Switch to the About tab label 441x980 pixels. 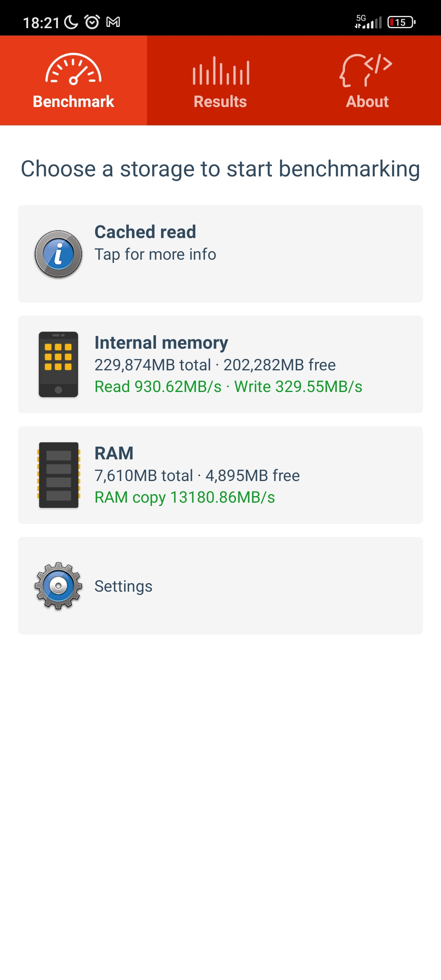[367, 102]
